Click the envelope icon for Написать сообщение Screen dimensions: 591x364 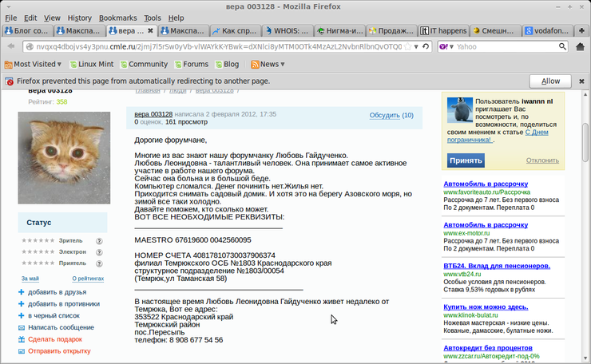(21, 327)
